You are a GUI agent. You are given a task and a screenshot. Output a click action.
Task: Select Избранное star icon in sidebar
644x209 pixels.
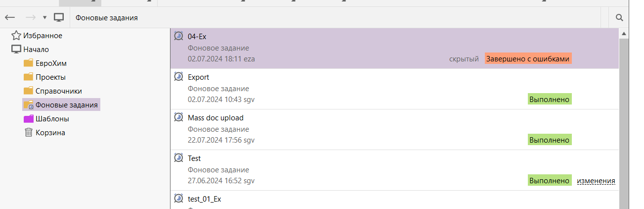[x=16, y=36]
